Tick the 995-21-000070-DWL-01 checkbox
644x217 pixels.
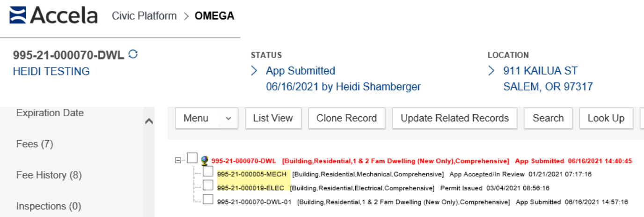pos(208,200)
